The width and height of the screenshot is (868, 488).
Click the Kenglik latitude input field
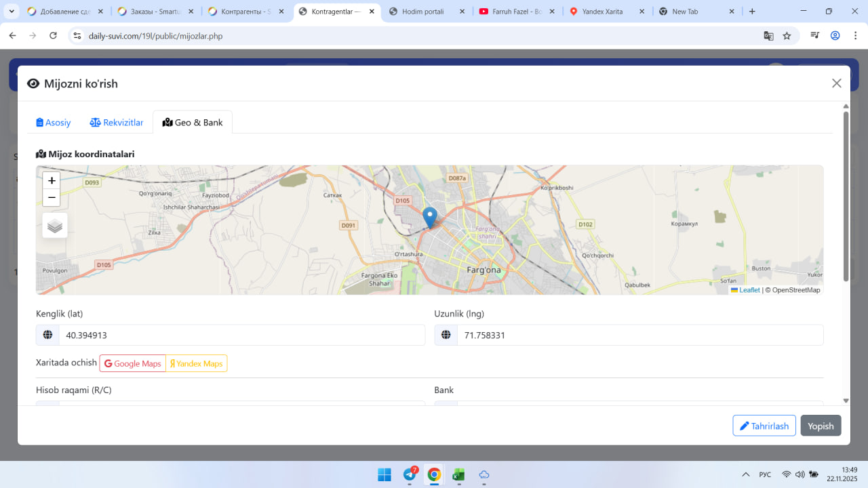(241, 335)
